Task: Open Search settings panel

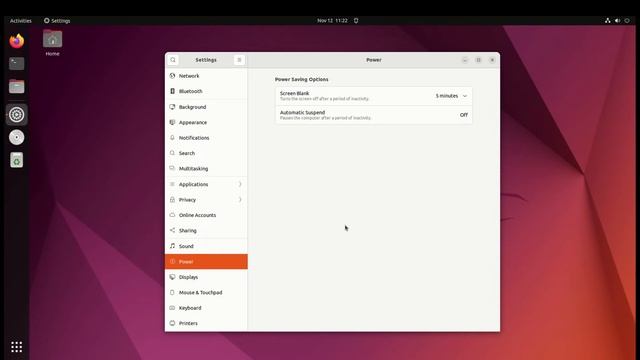Action: (x=206, y=153)
